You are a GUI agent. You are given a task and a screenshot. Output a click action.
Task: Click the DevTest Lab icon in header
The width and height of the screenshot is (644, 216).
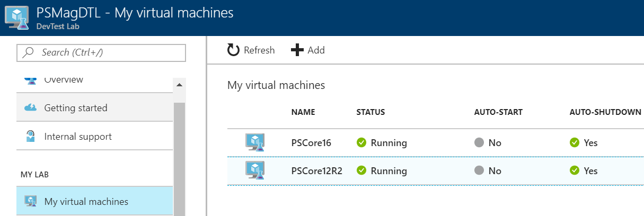click(16, 18)
